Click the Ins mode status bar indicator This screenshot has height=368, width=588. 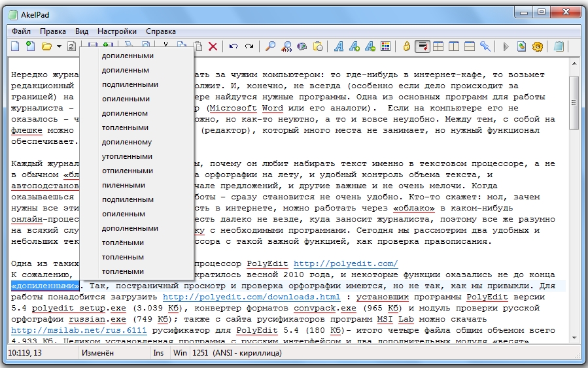[159, 353]
